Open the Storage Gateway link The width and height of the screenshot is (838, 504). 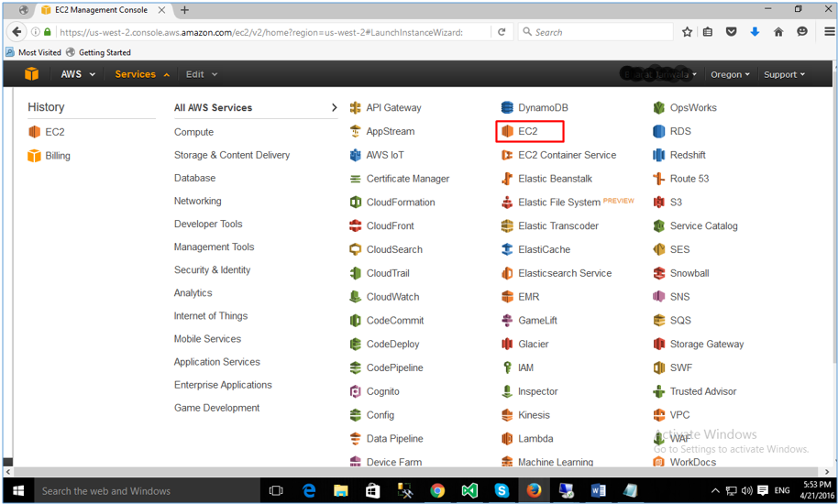[x=707, y=344]
